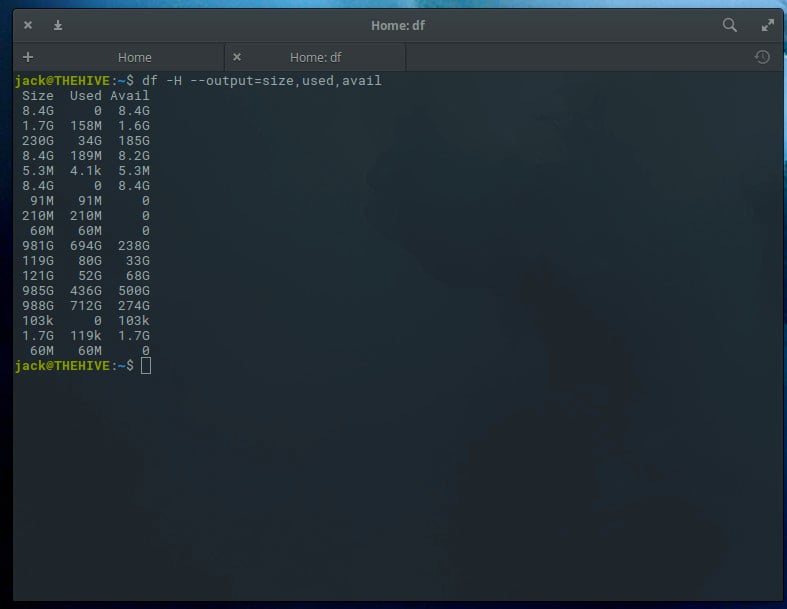Click the 'Home: df' window title
Image resolution: width=787 pixels, height=609 pixels.
(x=398, y=26)
